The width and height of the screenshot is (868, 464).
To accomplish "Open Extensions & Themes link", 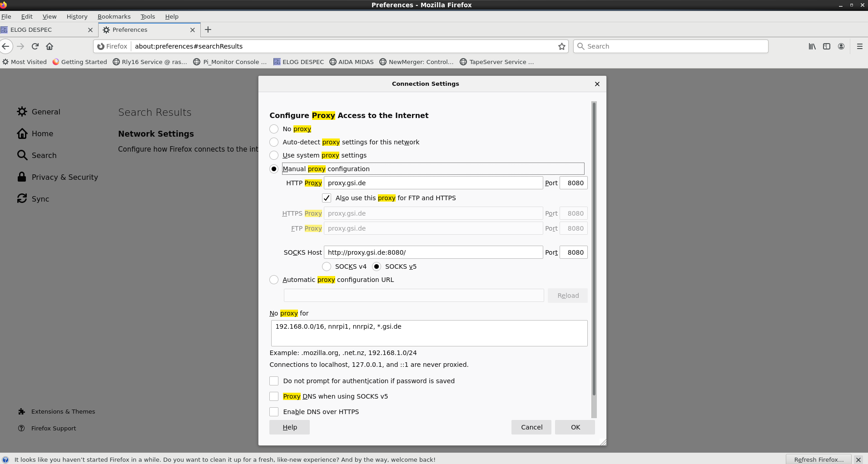I will [x=56, y=412].
